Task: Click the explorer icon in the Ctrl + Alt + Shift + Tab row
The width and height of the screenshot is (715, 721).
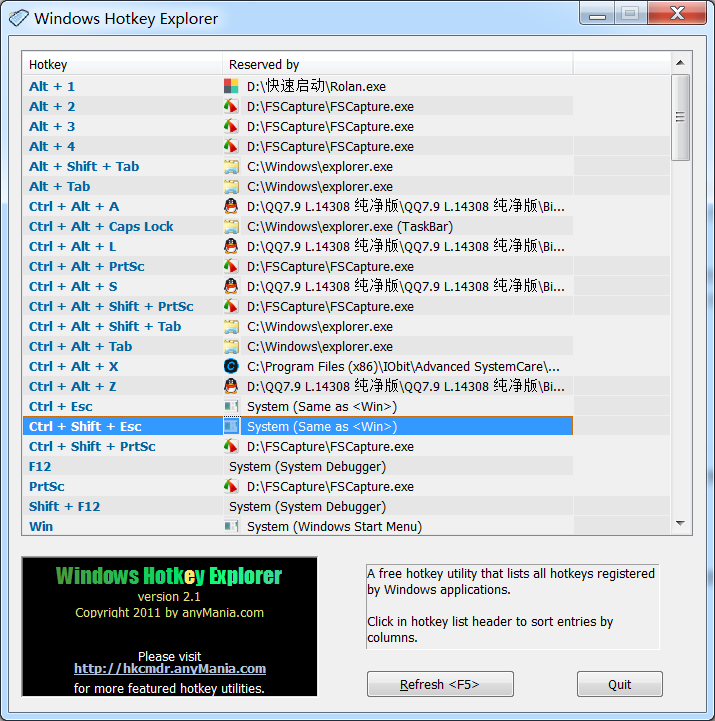Action: 231,326
